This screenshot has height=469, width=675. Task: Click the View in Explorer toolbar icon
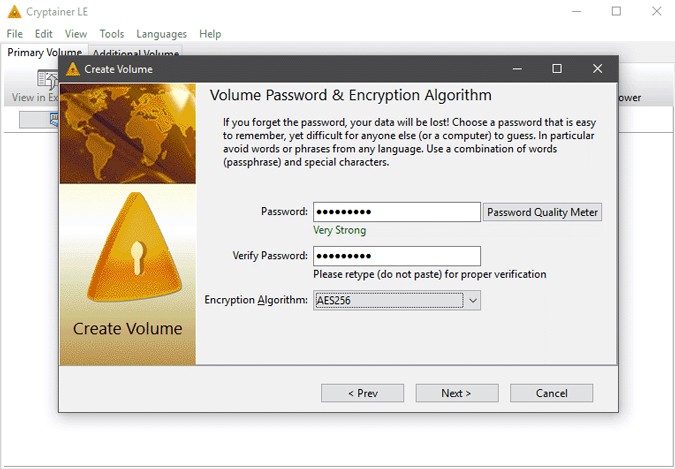point(48,79)
